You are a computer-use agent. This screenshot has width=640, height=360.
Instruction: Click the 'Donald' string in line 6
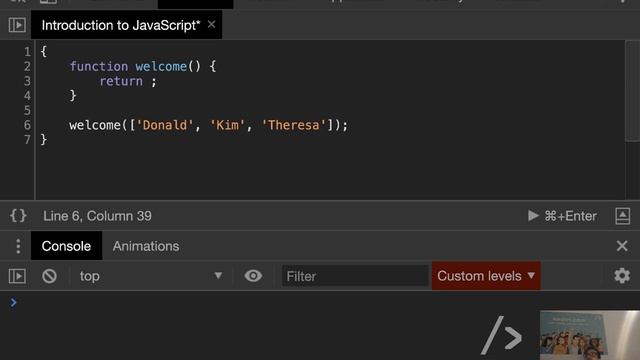(x=164, y=125)
